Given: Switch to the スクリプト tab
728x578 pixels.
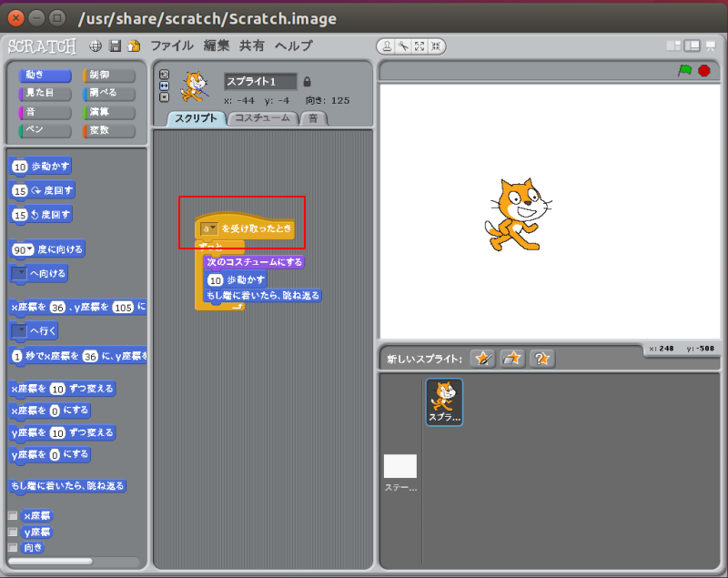Looking at the screenshot, I should [x=197, y=118].
